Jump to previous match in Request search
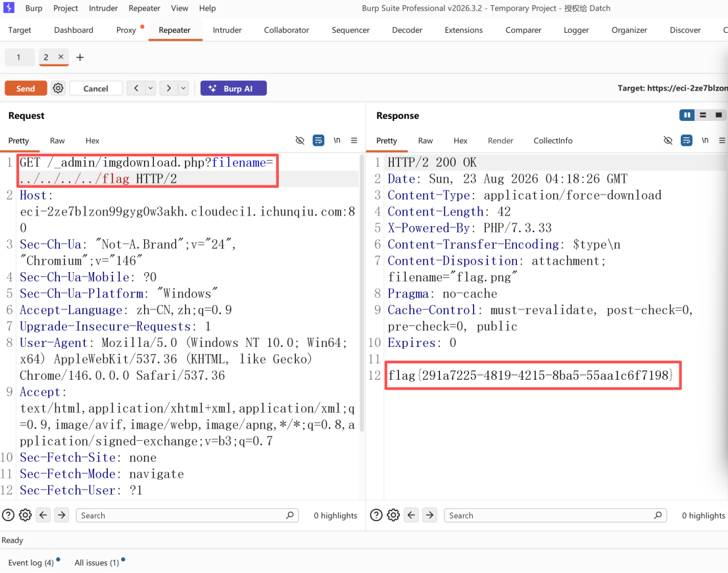This screenshot has height=573, width=728. (43, 515)
